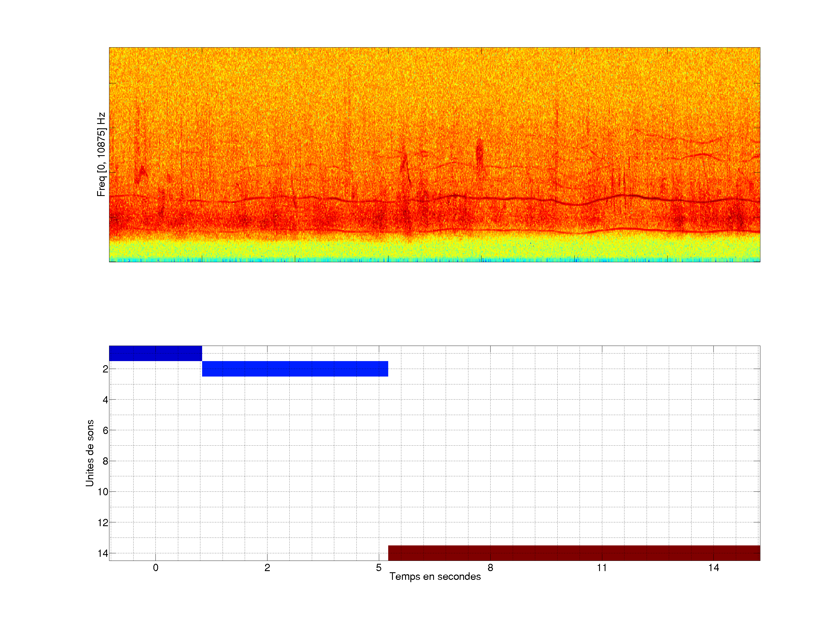
Task: Click the bright blue unit 2 bar
Action: [x=295, y=369]
